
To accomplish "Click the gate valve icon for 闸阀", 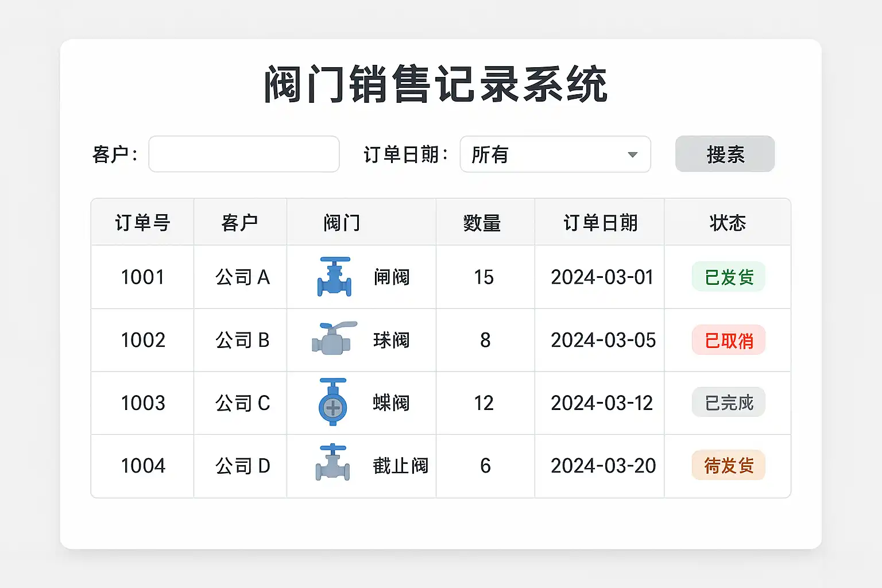I will click(334, 277).
